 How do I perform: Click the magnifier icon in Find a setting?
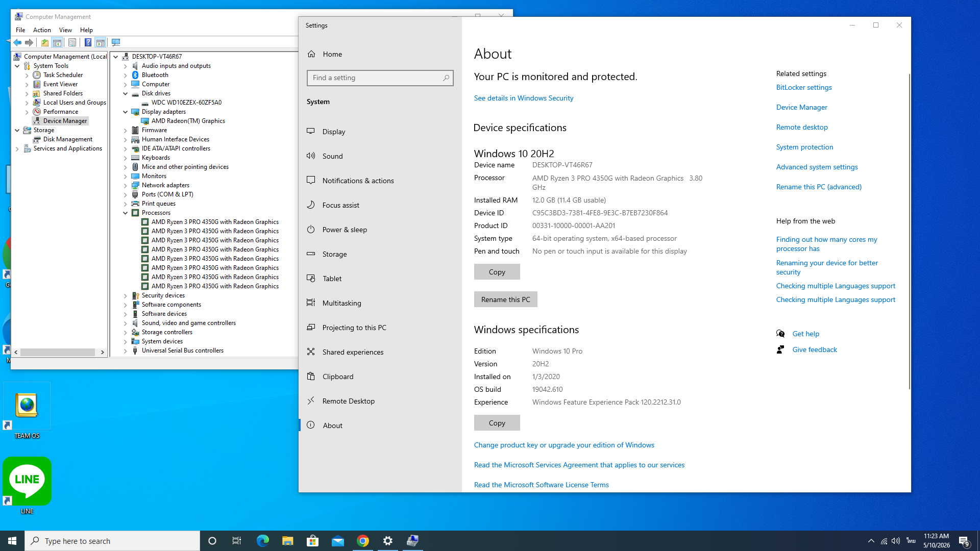tap(446, 78)
